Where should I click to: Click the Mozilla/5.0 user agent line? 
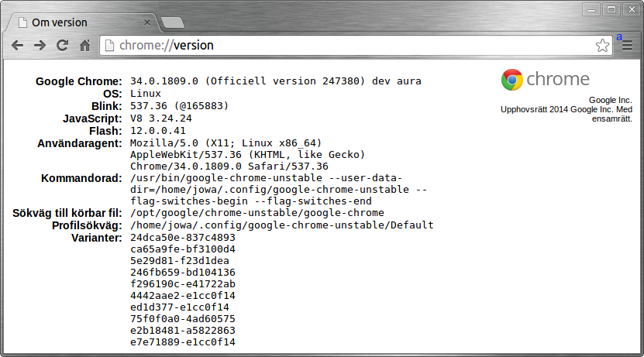point(226,142)
